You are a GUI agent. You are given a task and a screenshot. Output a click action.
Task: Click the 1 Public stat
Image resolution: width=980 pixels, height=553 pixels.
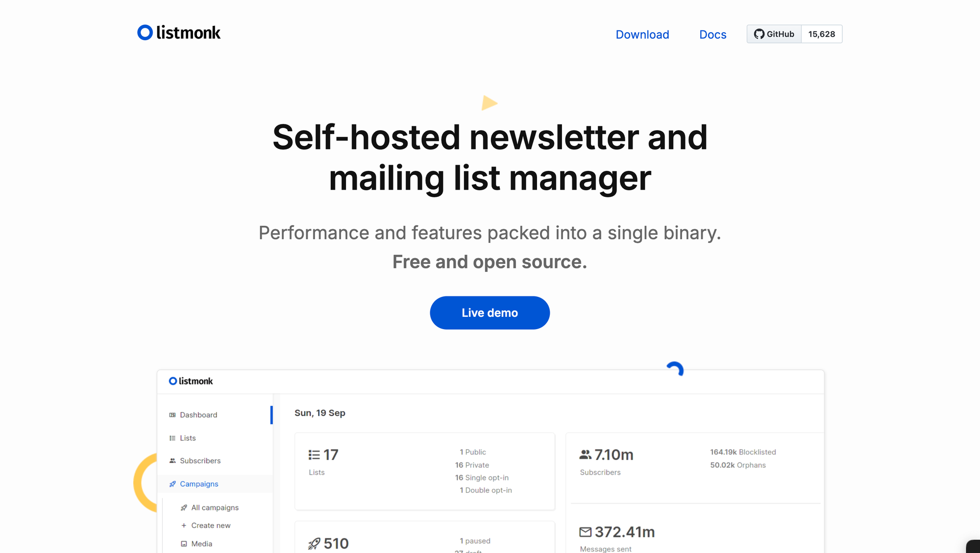[x=473, y=452]
